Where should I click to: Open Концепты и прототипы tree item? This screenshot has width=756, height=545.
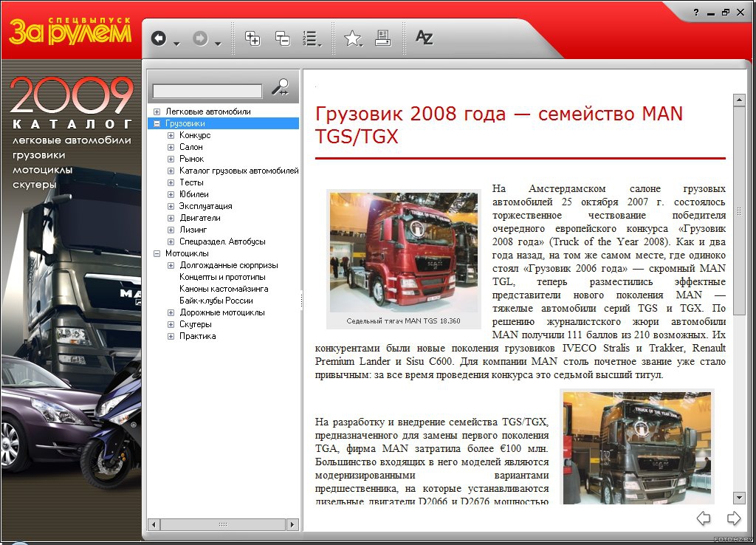pos(222,277)
